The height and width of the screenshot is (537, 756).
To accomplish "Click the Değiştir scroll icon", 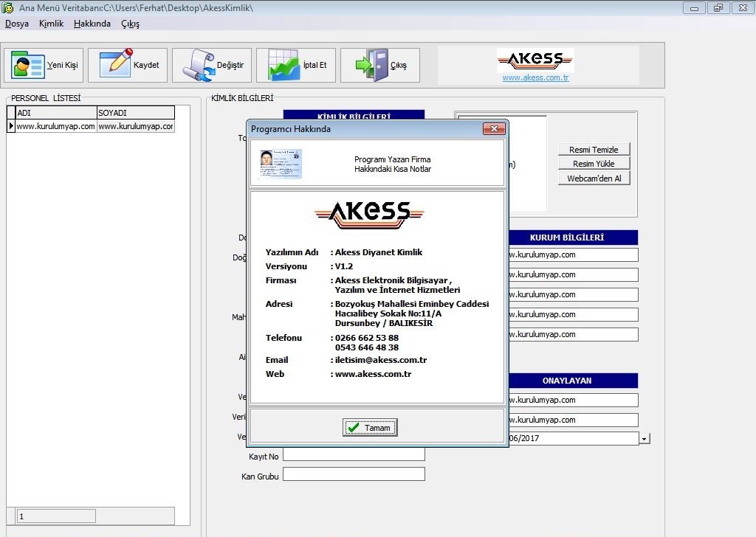I will tap(199, 65).
